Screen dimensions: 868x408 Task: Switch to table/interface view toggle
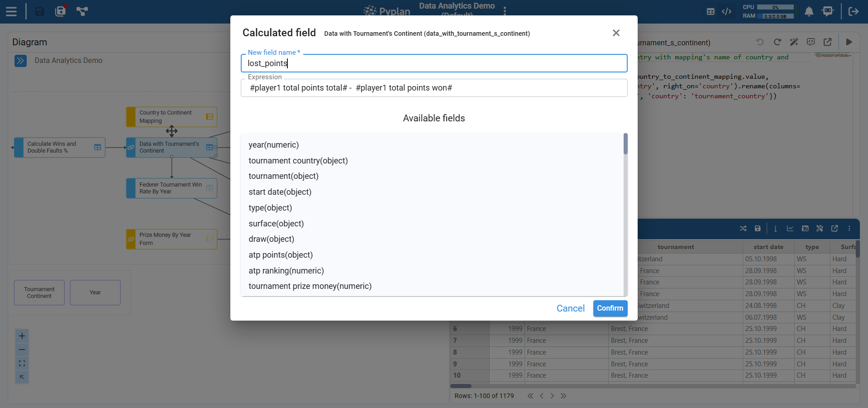click(711, 11)
